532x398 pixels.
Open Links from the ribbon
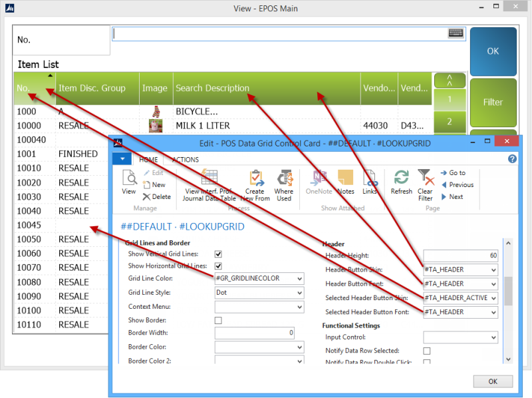370,182
